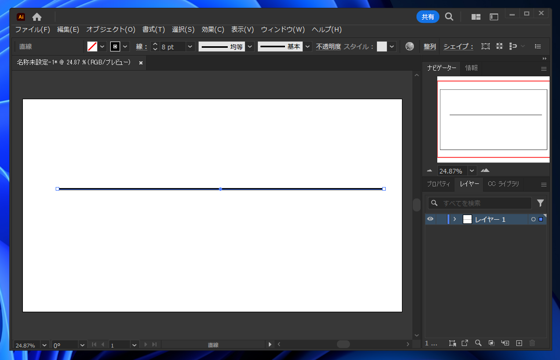The height and width of the screenshot is (360, 560).
Task: Click the isolate selected object icon
Action: click(x=499, y=46)
